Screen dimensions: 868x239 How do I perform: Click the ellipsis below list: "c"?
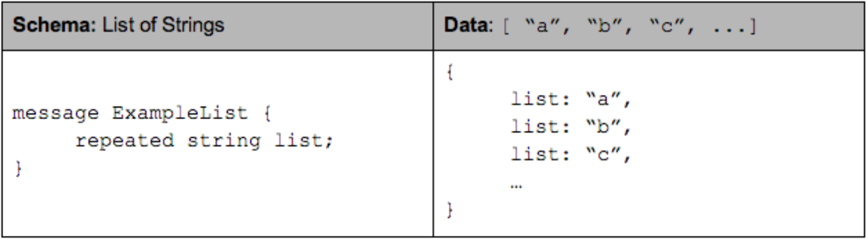coord(515,184)
